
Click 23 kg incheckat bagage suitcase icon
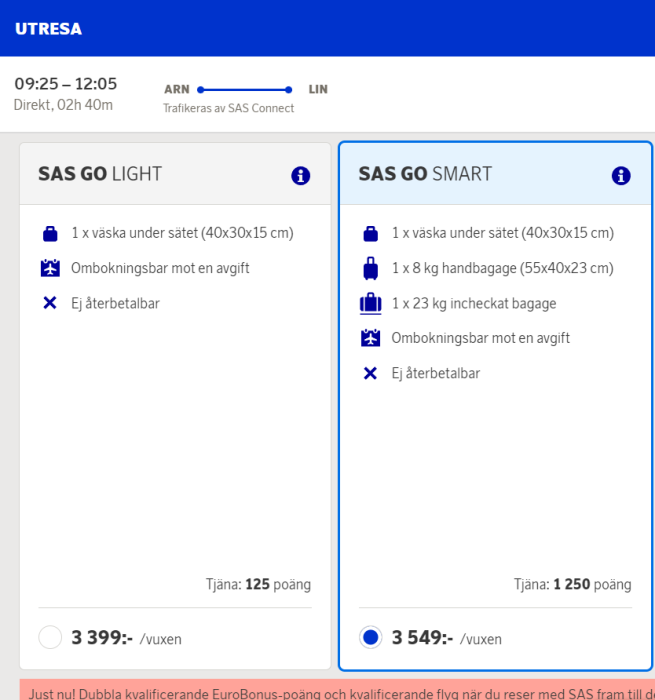click(x=371, y=303)
